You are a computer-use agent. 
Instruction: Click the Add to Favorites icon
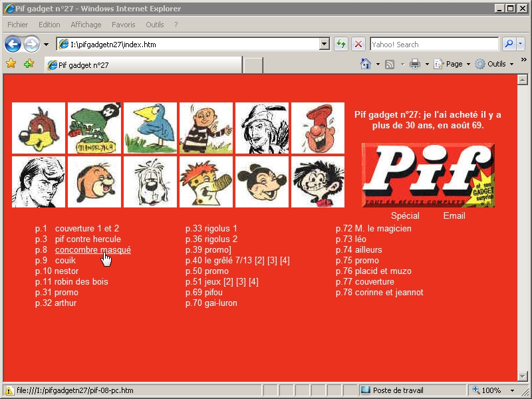click(29, 63)
